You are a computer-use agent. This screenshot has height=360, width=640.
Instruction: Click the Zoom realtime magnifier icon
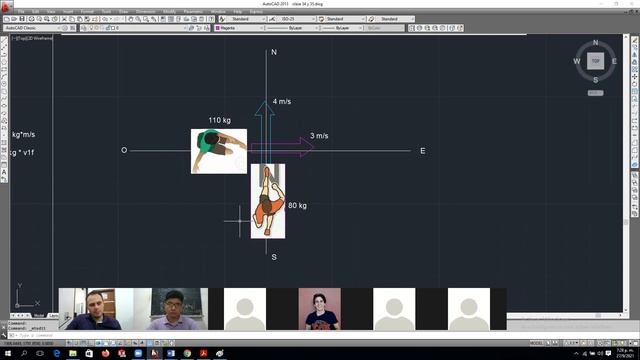[138, 19]
